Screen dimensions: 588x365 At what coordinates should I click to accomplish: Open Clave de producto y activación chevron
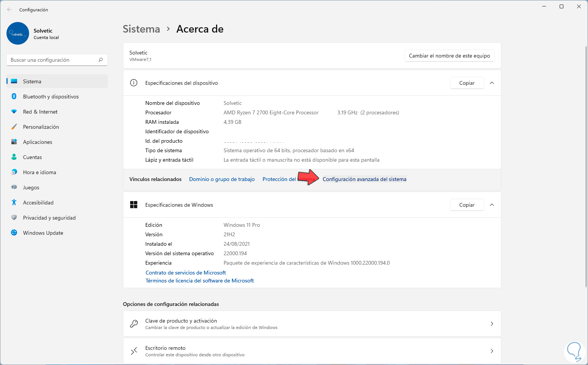(x=492, y=324)
